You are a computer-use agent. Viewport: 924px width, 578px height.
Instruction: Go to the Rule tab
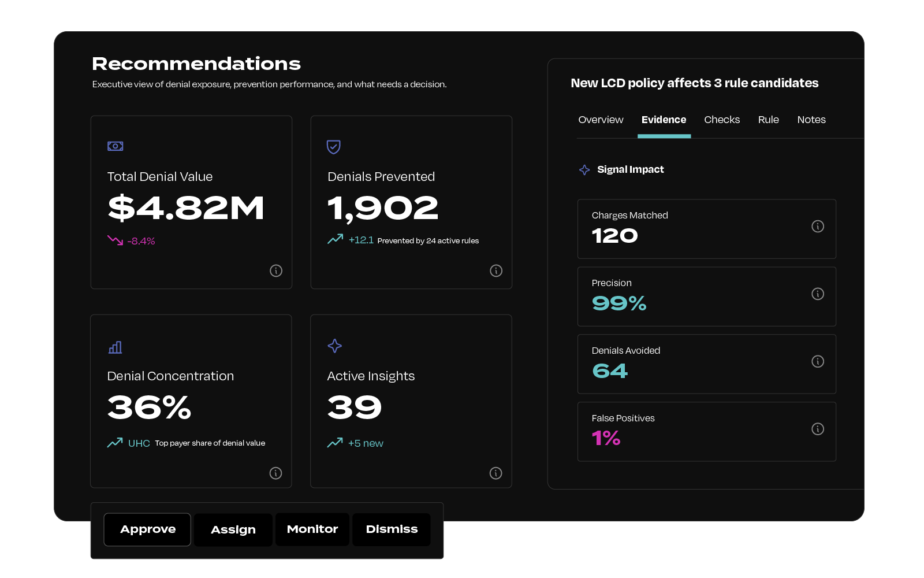769,120
